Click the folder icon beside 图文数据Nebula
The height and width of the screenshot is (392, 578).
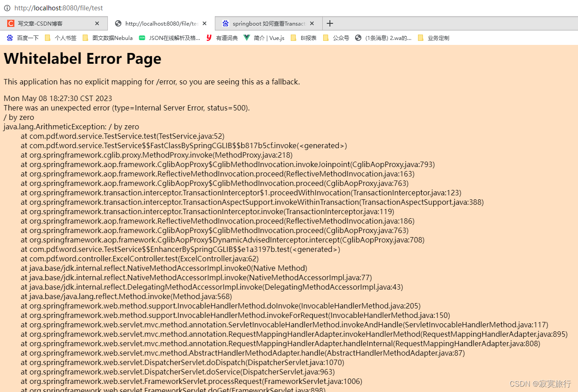coord(85,38)
